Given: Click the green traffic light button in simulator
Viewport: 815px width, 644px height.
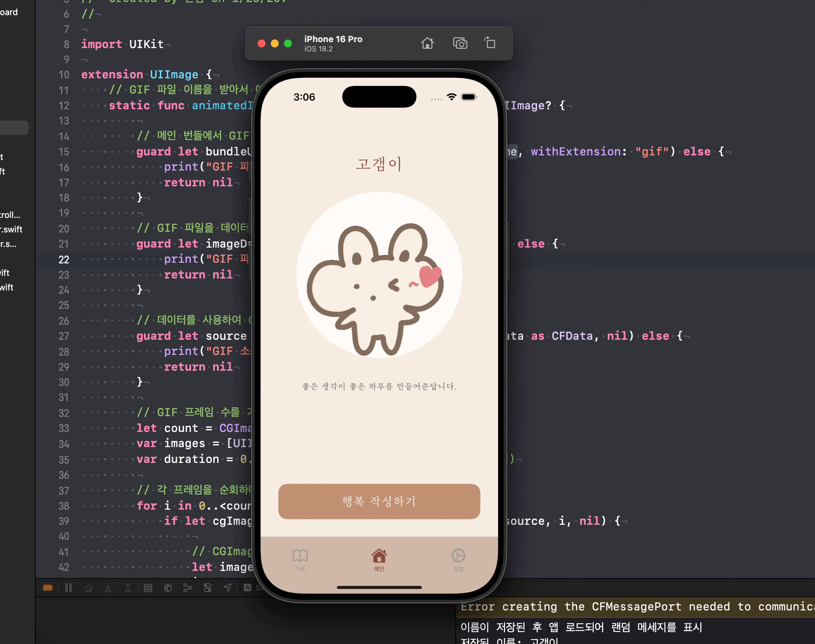Looking at the screenshot, I should (x=288, y=44).
